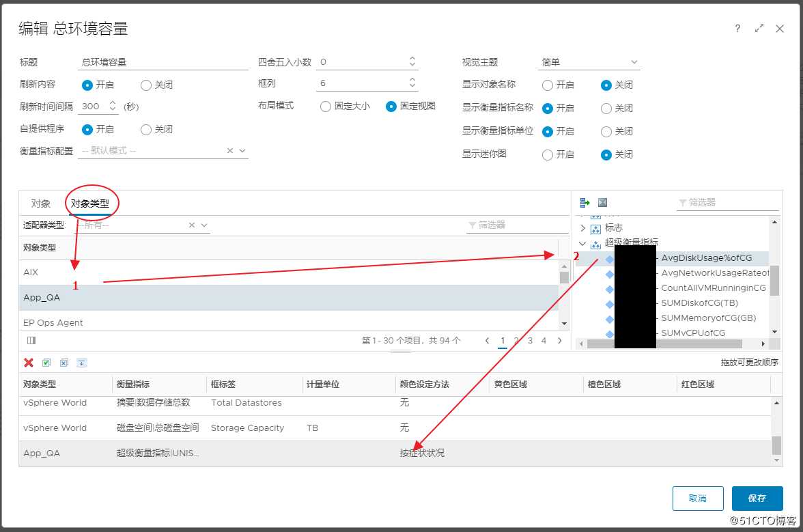Screen dimensions: 803x532
Task: Click the 超级衡量指标 folder icon
Action: pos(595,244)
